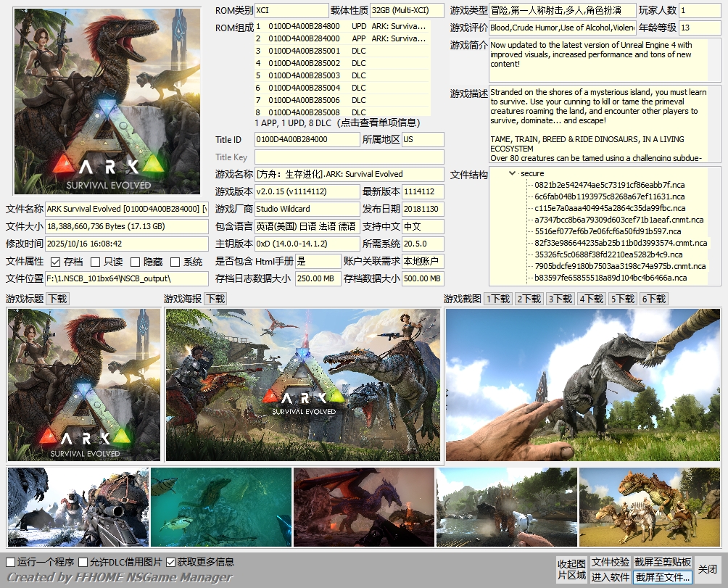This screenshot has width=728, height=588.
Task: Enable the 只读 read-only checkbox
Action: coord(95,262)
